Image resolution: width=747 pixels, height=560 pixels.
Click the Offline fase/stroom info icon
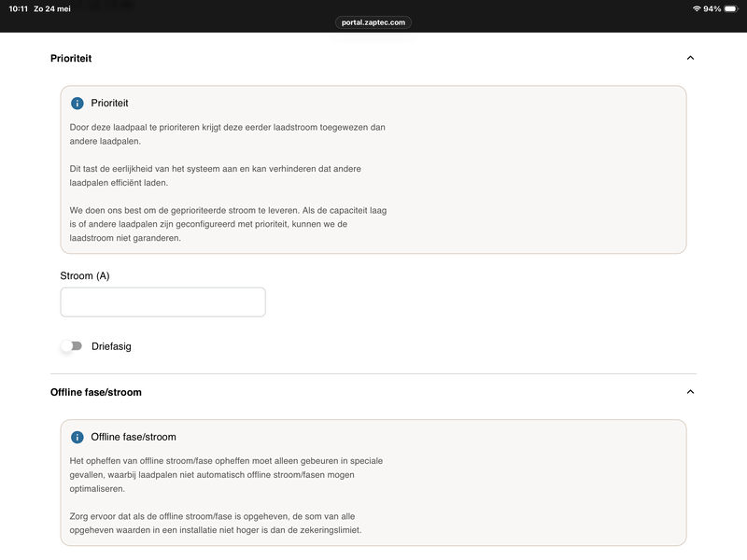point(78,437)
